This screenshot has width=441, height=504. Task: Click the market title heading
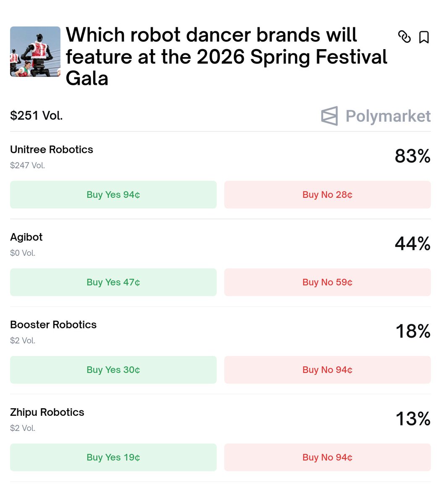coord(227,56)
